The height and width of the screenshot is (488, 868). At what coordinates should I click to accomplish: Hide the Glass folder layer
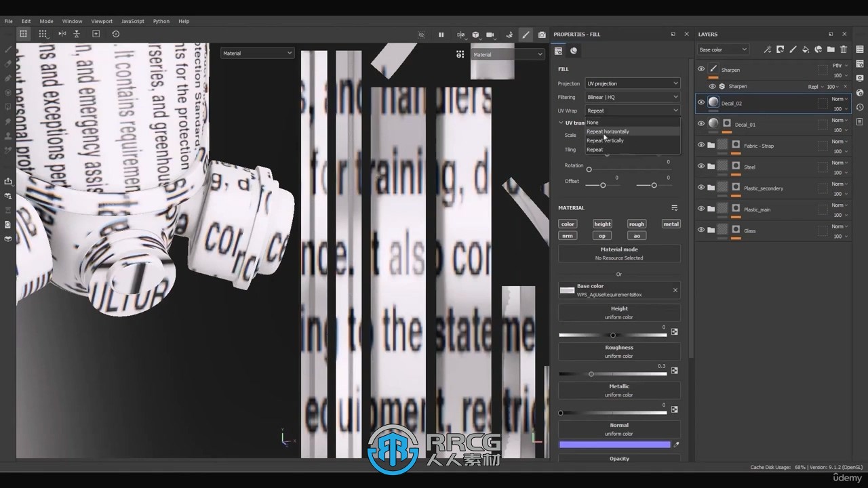click(x=701, y=230)
